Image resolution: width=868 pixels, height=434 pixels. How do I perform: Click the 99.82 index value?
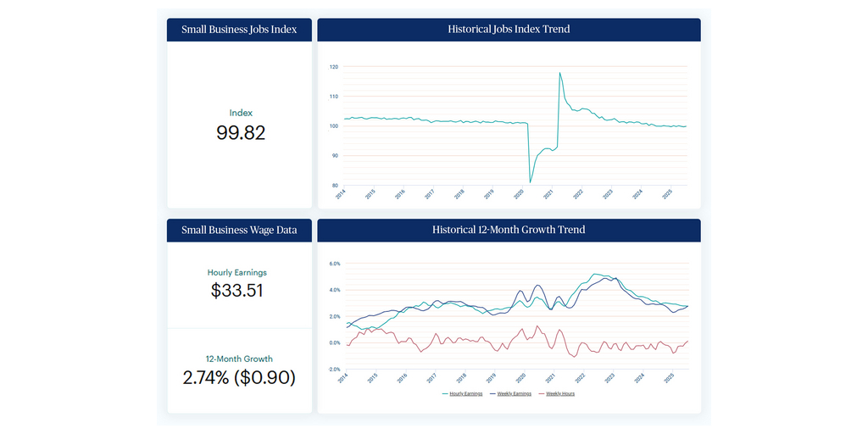[x=241, y=133]
